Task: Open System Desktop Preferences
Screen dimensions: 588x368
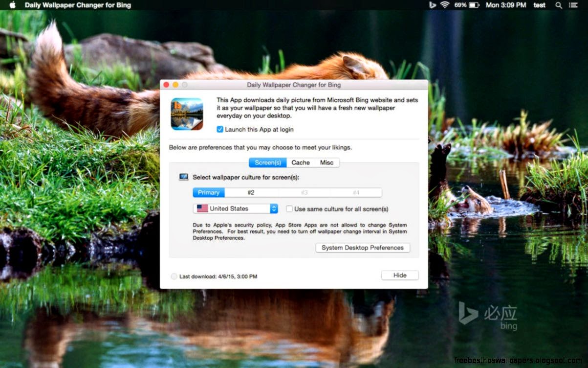Action: click(x=363, y=248)
